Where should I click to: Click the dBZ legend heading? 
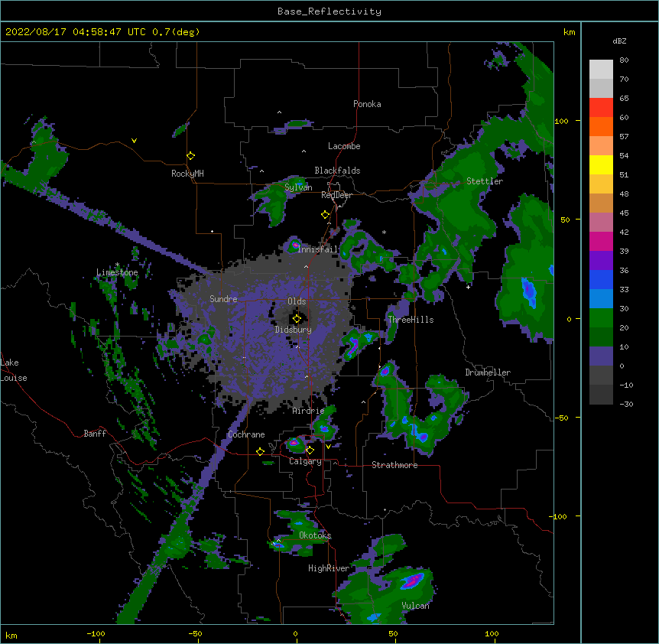click(x=619, y=41)
